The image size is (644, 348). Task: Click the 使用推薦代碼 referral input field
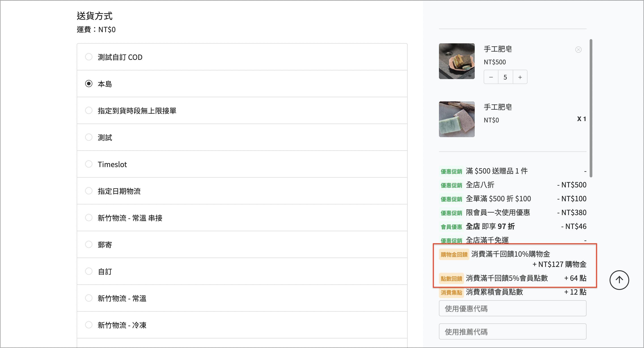coord(513,332)
